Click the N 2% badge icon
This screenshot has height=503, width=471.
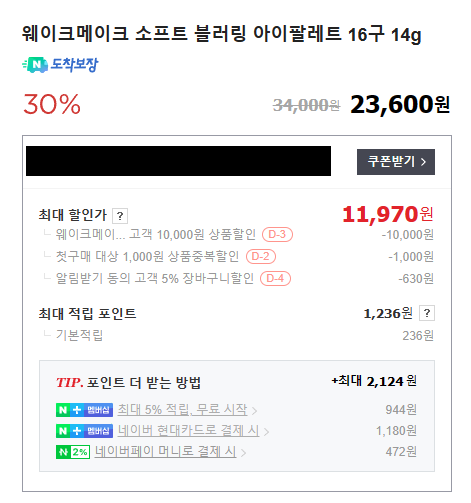pos(73,452)
